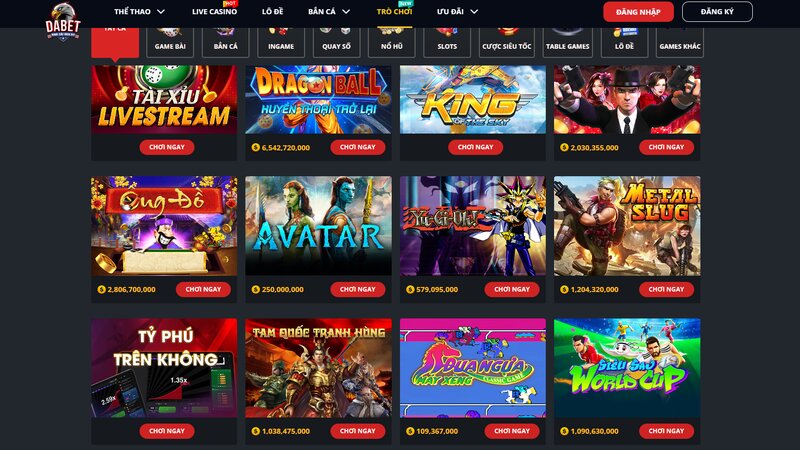Choose the Games Khác category icon
800x450 pixels.
click(x=680, y=42)
